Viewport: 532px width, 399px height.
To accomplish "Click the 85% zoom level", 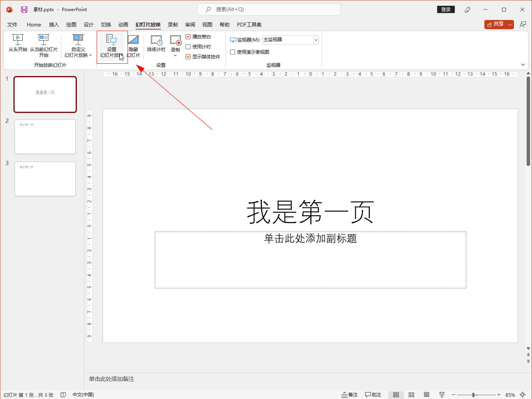I will [x=510, y=395].
